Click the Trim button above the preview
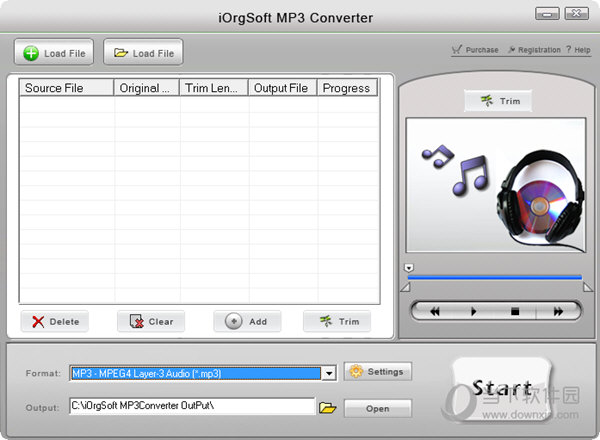The width and height of the screenshot is (600, 440). pos(498,101)
